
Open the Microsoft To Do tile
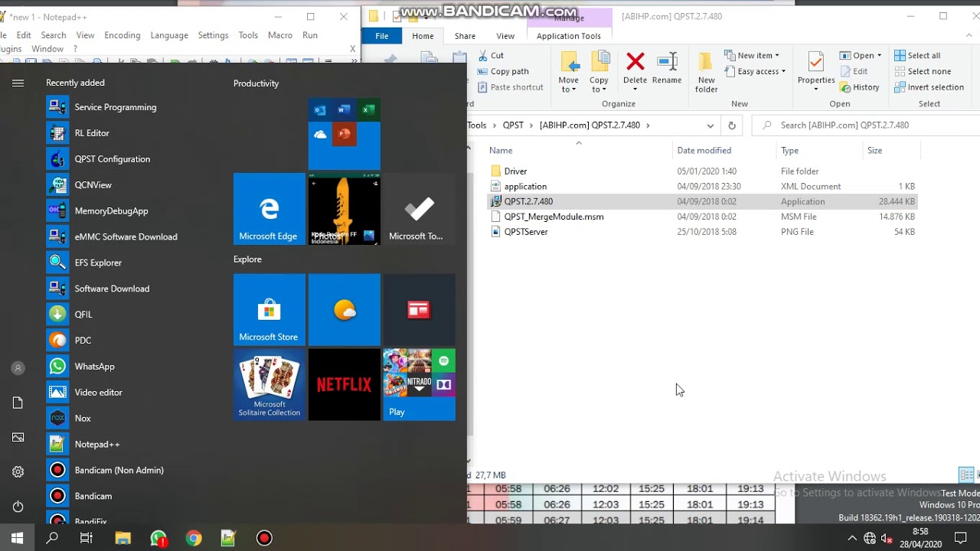(420, 209)
